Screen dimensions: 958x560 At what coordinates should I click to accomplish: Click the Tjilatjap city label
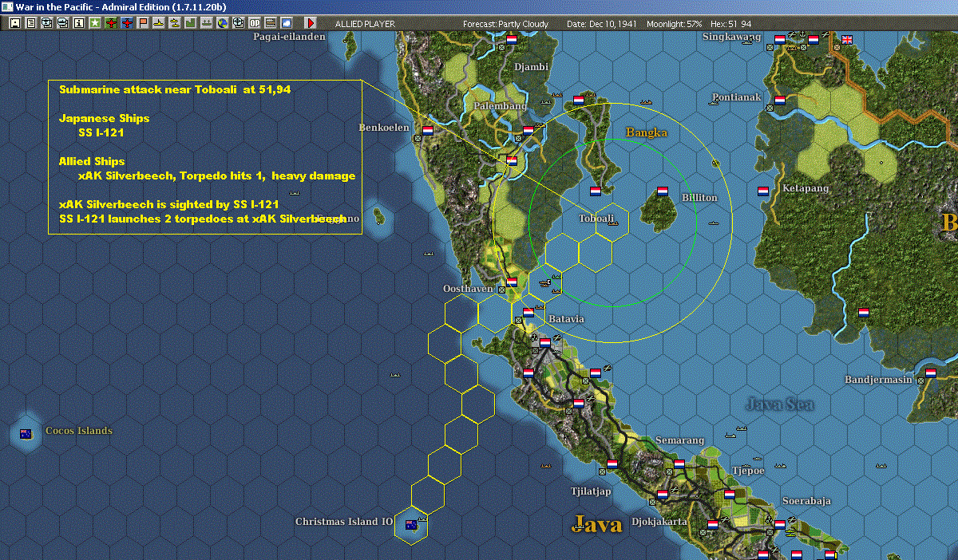pos(591,491)
